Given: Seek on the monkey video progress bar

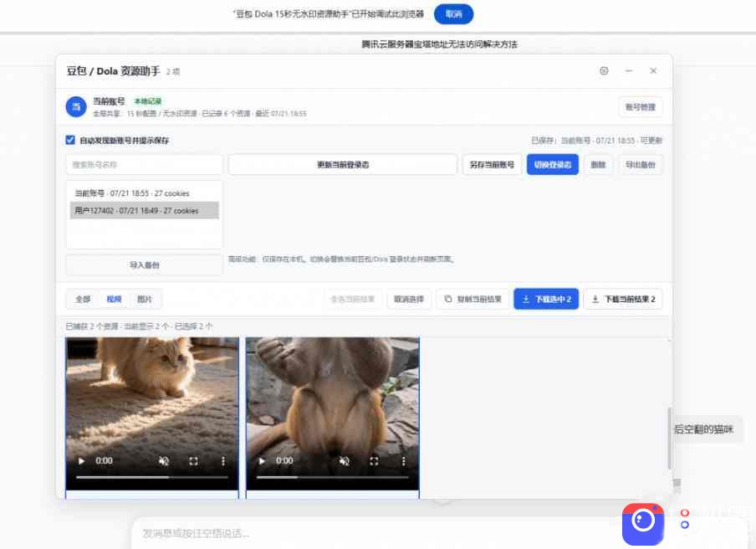Looking at the screenshot, I should tap(333, 477).
